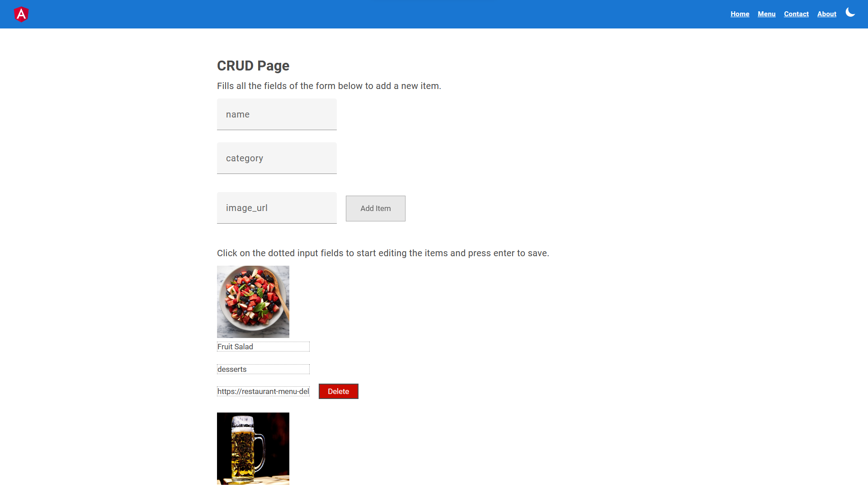The height and width of the screenshot is (488, 868).
Task: Click into the image_url field
Action: (277, 208)
